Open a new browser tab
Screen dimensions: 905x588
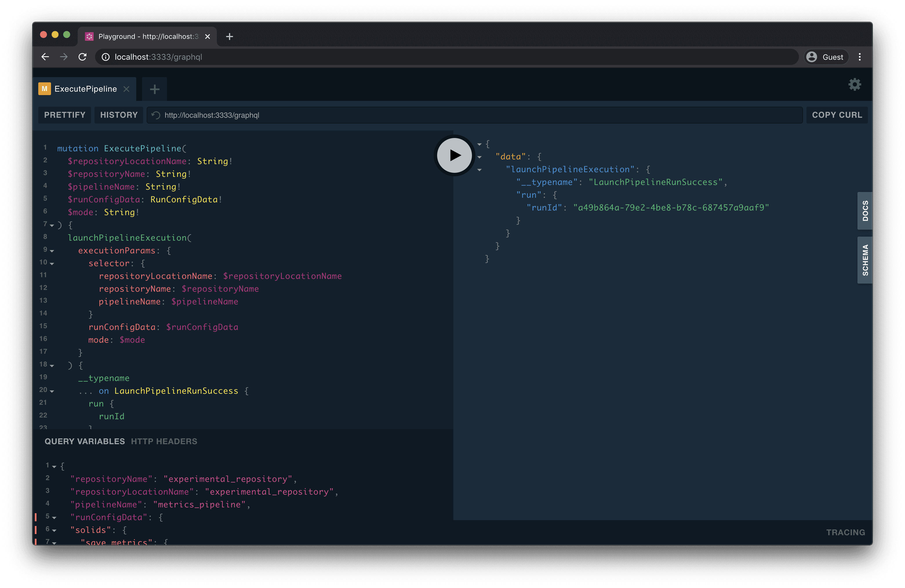coord(229,37)
